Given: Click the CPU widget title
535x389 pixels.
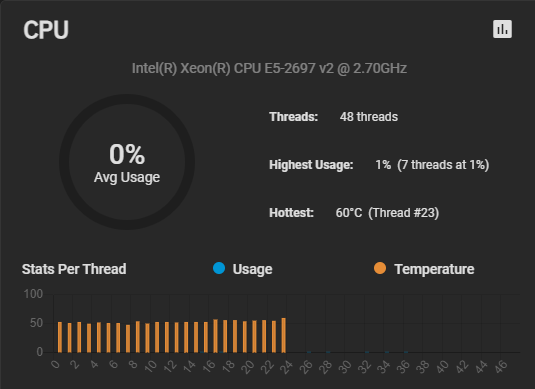Looking at the screenshot, I should click(x=46, y=30).
